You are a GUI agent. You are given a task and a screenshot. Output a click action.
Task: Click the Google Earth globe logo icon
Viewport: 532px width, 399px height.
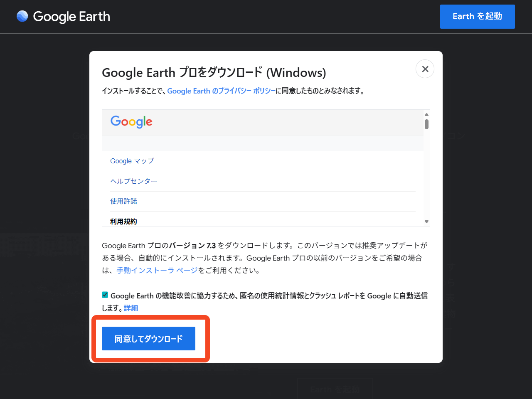(22, 16)
